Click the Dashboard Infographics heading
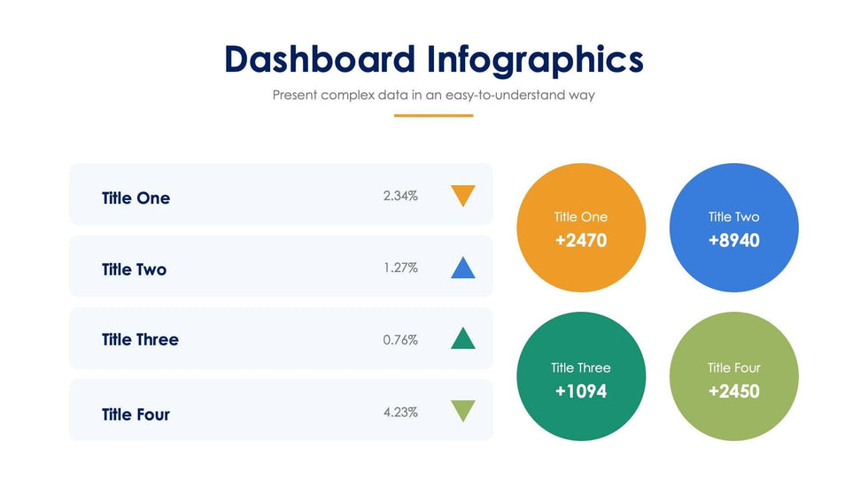 [434, 59]
